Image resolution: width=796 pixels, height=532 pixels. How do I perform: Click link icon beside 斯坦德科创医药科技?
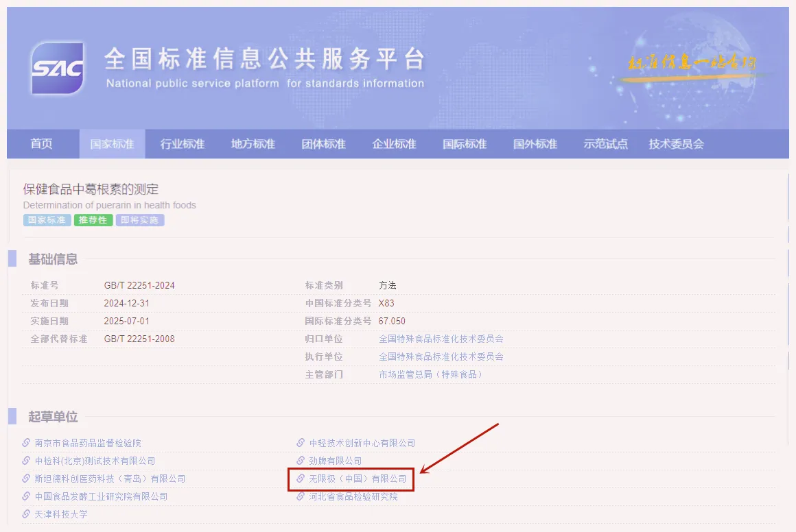tap(26, 479)
